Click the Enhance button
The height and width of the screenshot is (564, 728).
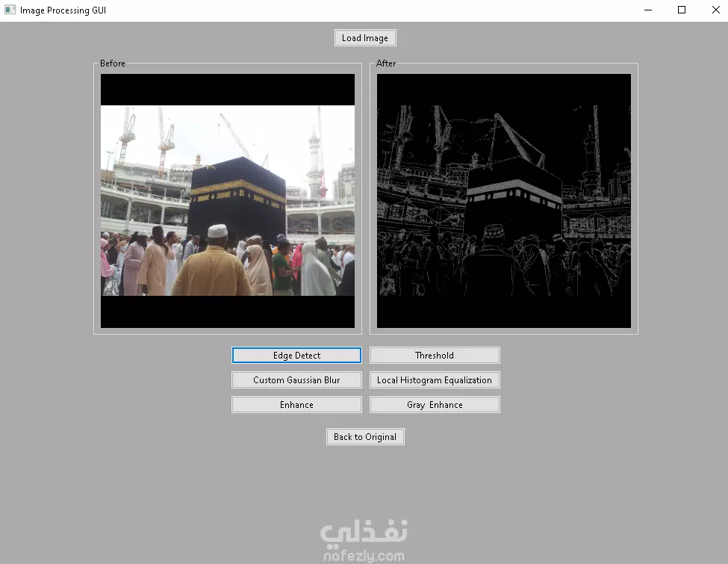coord(296,405)
